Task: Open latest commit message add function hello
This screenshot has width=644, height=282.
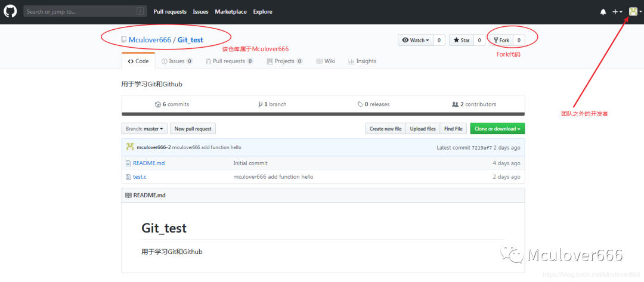Action: [206, 147]
